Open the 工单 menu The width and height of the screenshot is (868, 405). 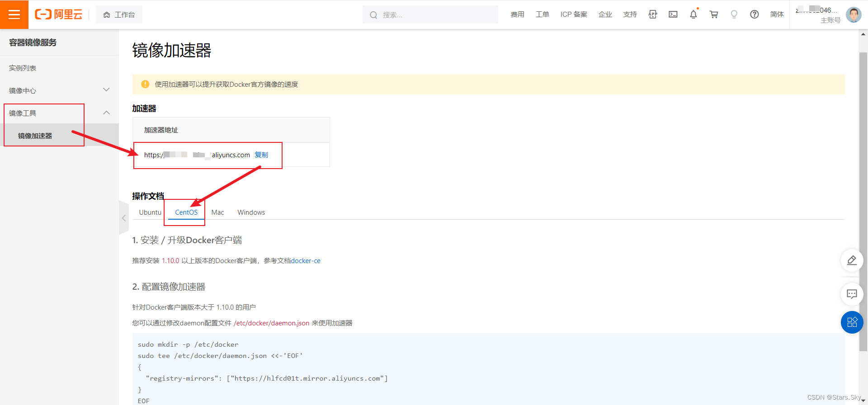point(542,14)
